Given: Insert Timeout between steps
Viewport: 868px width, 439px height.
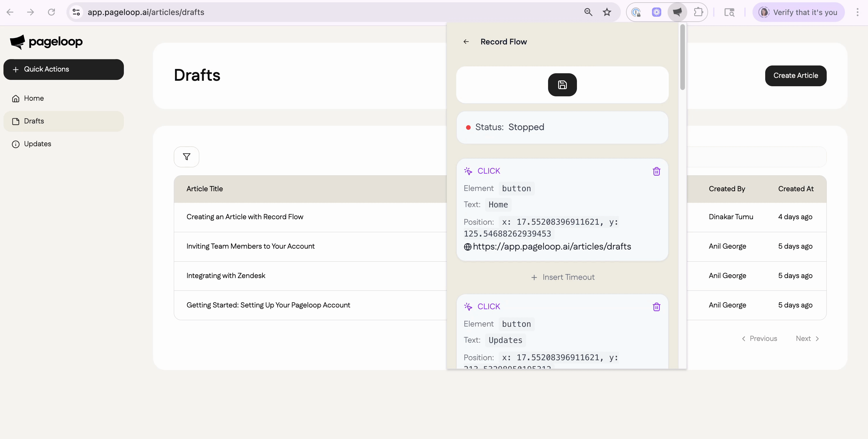Looking at the screenshot, I should [x=562, y=277].
